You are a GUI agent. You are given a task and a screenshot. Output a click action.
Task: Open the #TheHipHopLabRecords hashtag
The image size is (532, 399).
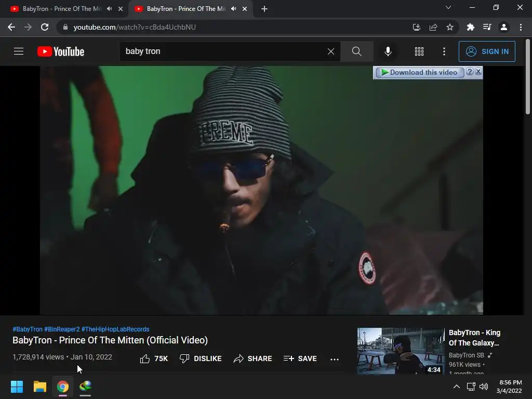click(115, 329)
